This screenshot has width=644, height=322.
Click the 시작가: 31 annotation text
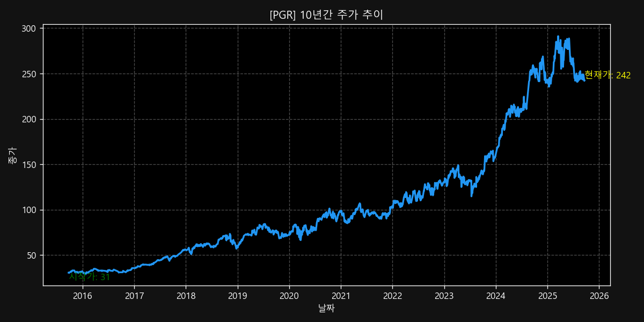[89, 277]
